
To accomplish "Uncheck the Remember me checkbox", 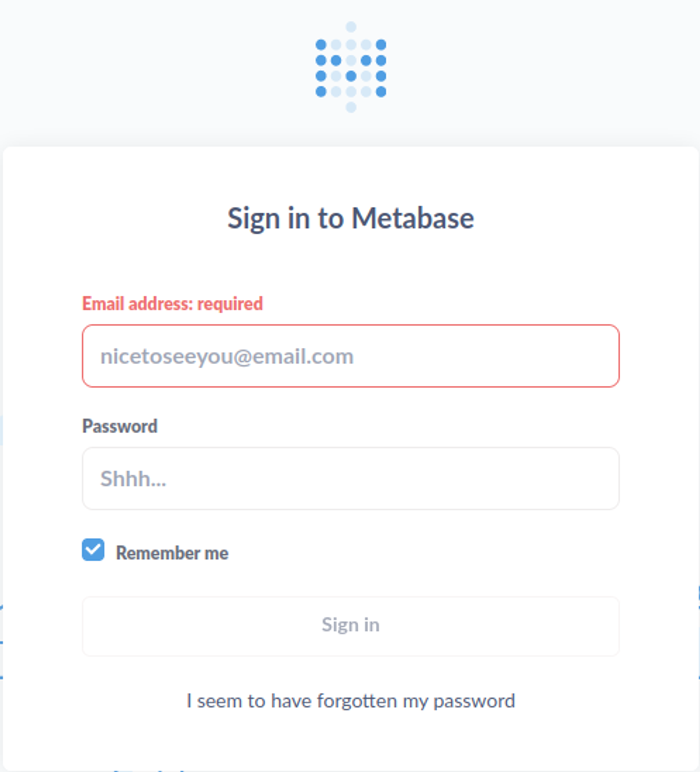I will pos(93,550).
